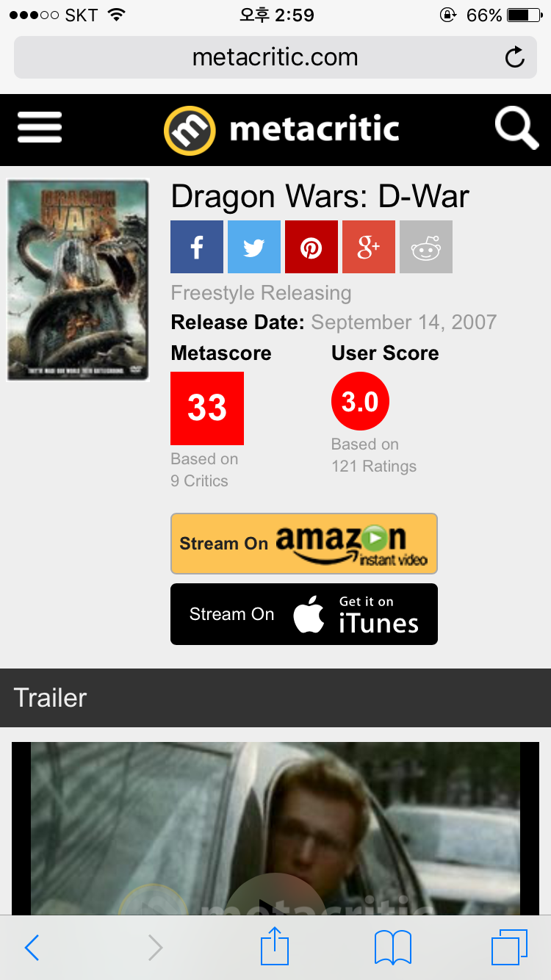This screenshot has width=551, height=980.
Task: Open the Safari share sheet
Action: pos(275,946)
